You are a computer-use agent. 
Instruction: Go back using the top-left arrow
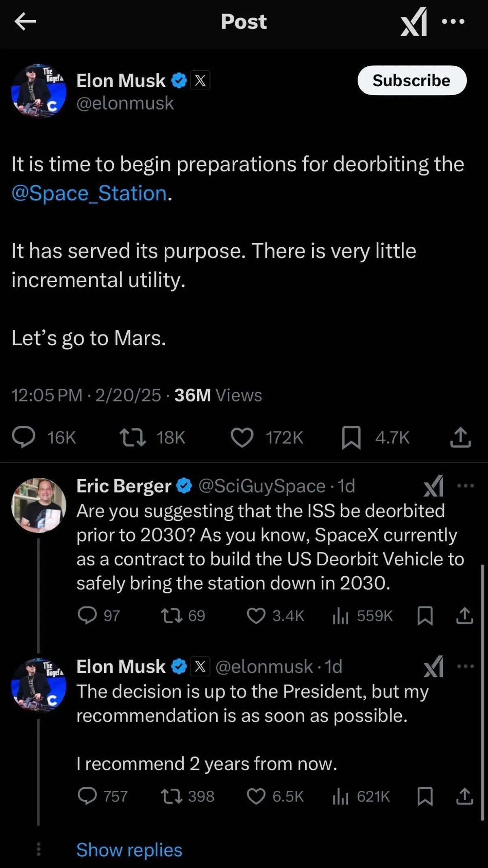25,22
